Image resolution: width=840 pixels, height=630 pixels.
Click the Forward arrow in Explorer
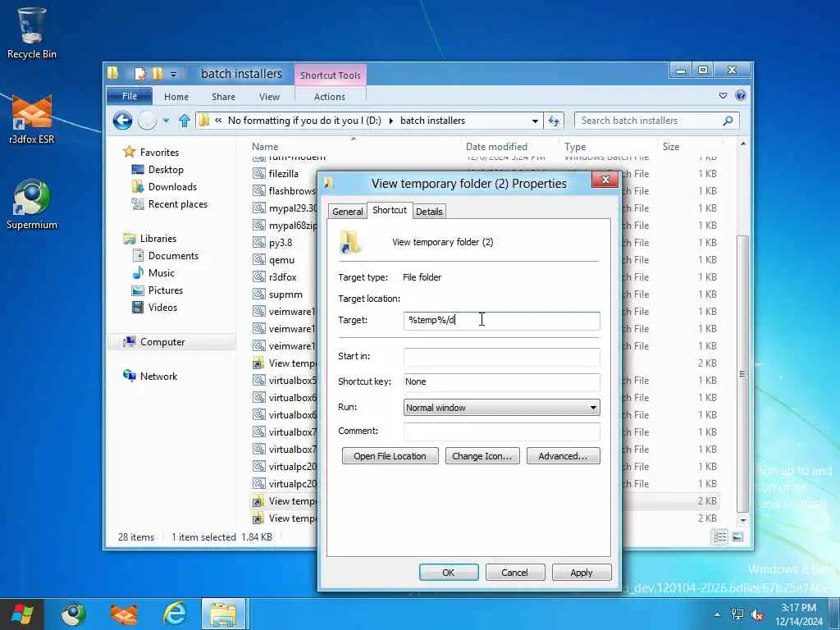click(x=148, y=121)
